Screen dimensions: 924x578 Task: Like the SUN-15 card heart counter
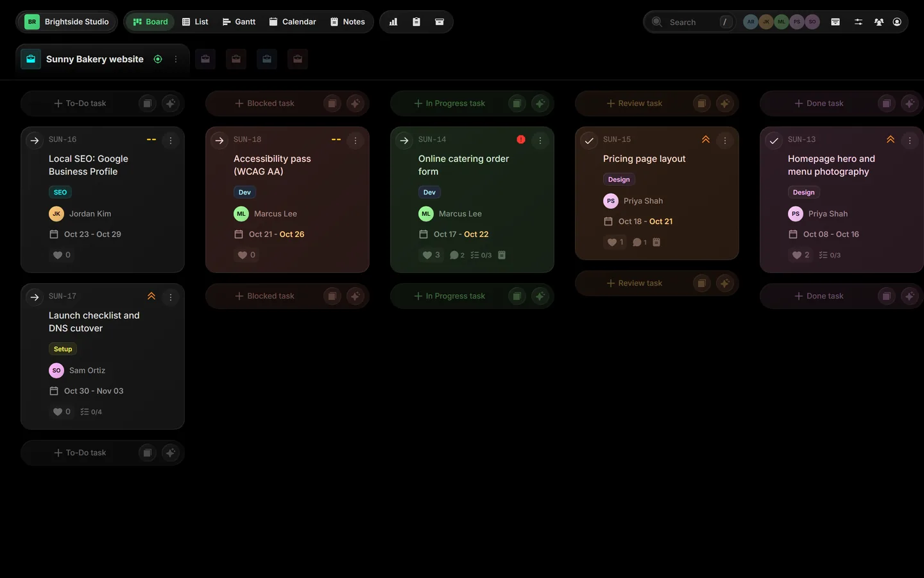(x=615, y=242)
